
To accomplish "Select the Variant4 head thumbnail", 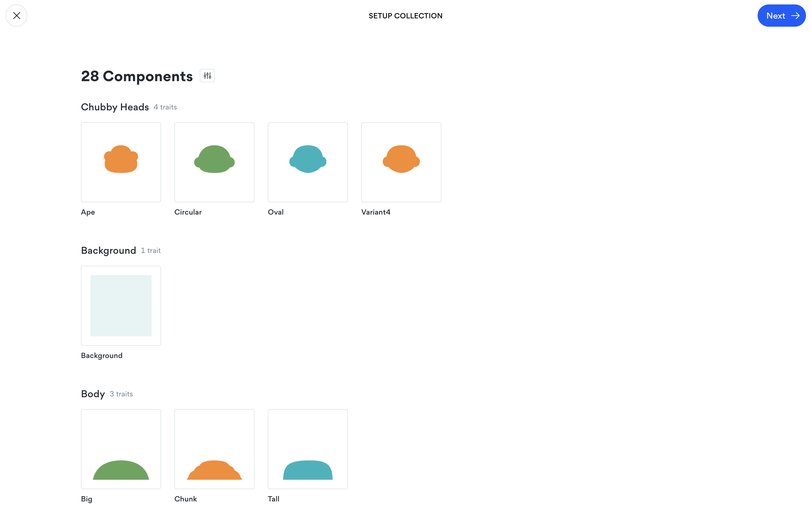I will 401,162.
